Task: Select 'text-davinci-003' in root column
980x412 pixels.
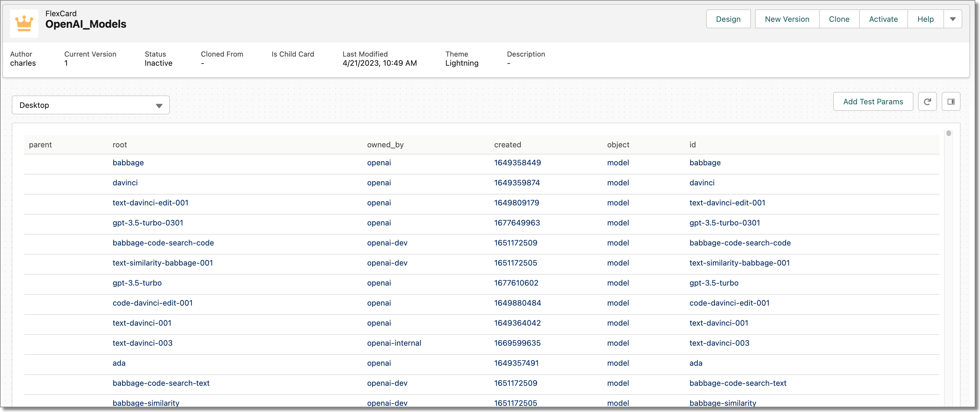Action: click(142, 343)
